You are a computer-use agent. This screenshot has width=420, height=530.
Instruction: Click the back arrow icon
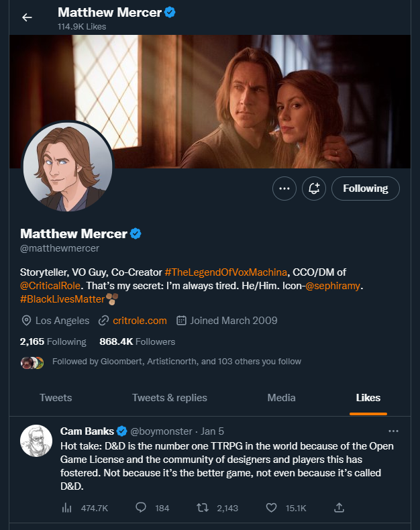[27, 17]
